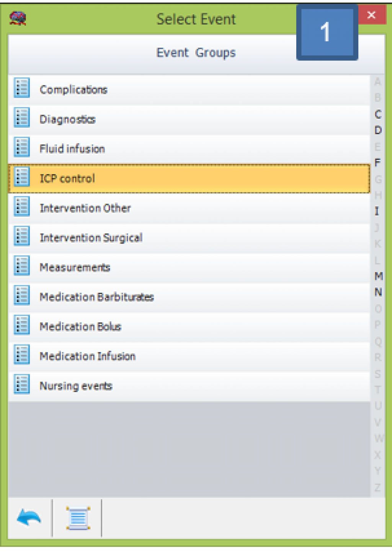392x552 pixels.
Task: Jump to letter I in alphabet index
Action: tap(377, 211)
